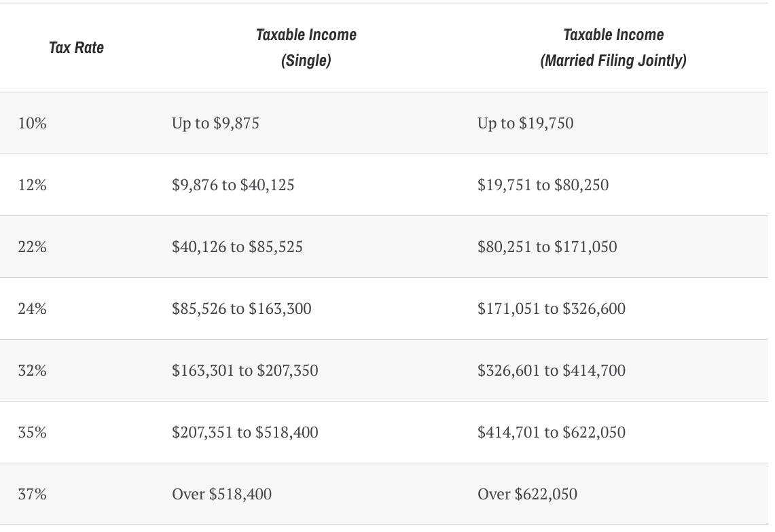Click the "Up to $9,875" cell
This screenshot has width=775, height=532.
[215, 123]
